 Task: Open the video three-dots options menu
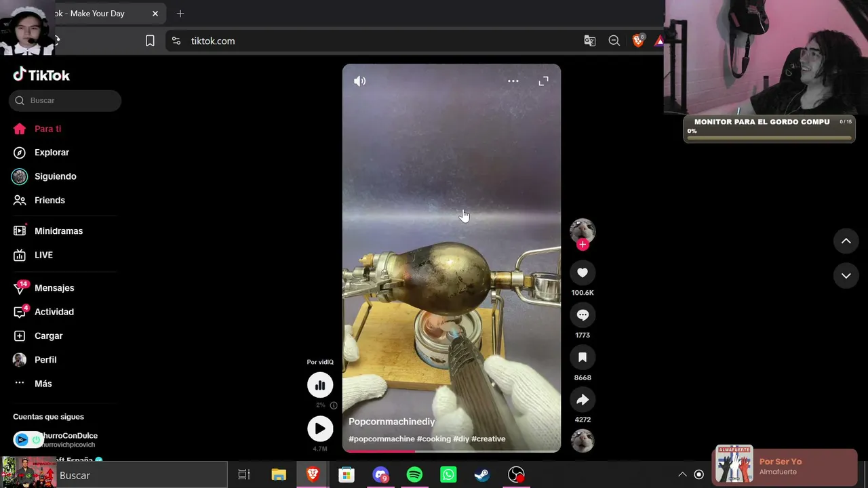(513, 81)
